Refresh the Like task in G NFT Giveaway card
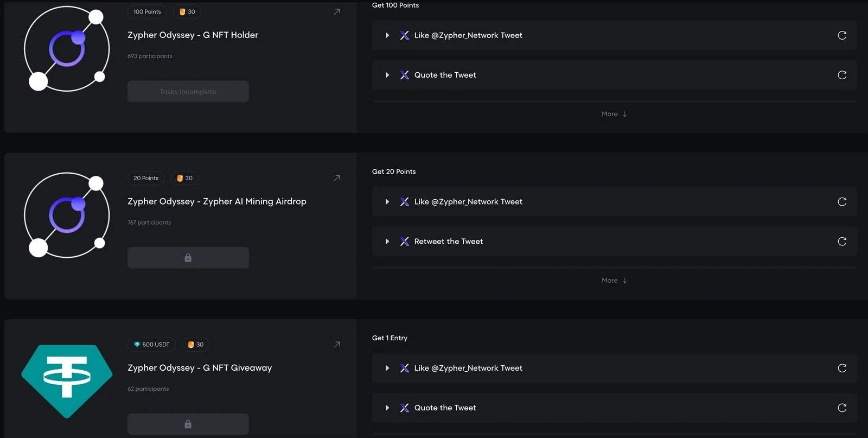The width and height of the screenshot is (868, 438). [x=842, y=368]
